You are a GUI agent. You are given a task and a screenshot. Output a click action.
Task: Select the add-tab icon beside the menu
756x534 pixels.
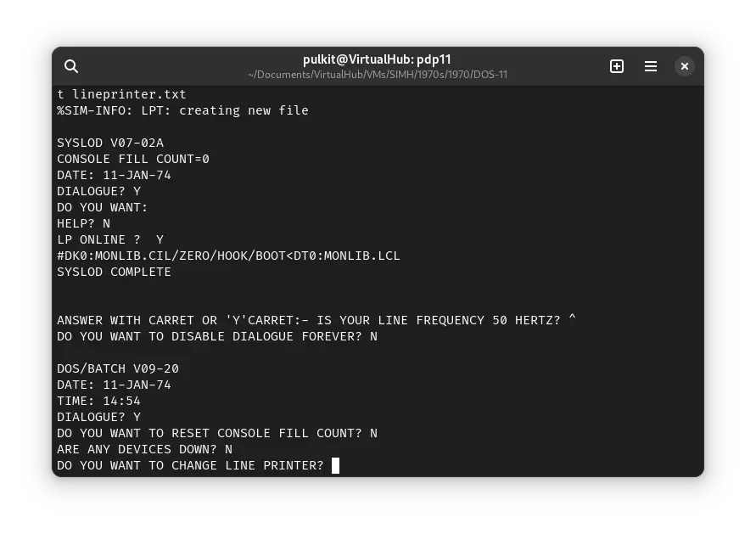tap(617, 66)
